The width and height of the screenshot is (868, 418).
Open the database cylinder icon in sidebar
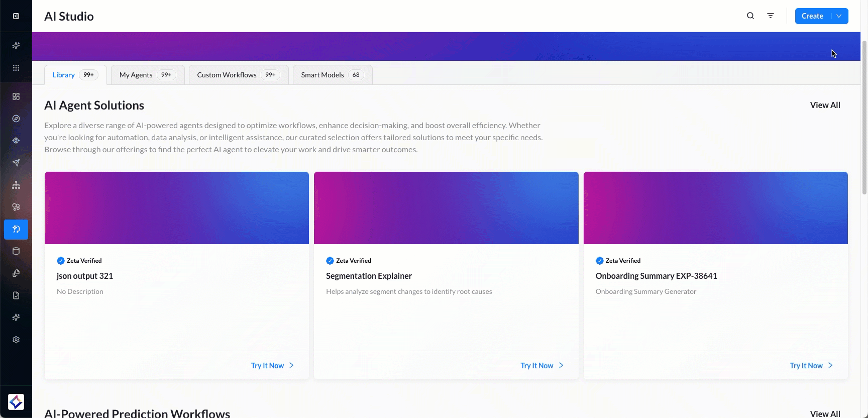[x=16, y=251]
